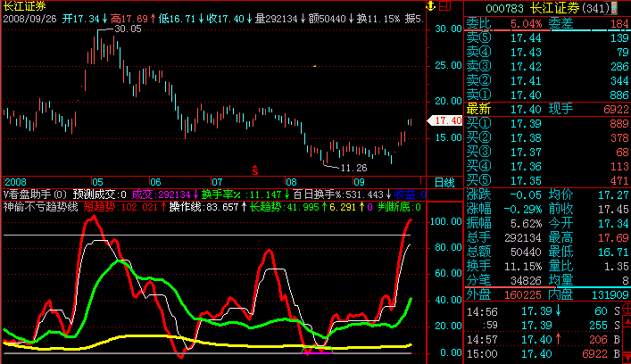Click the 长趋势:41.995 value
631x364 pixels.
point(289,207)
